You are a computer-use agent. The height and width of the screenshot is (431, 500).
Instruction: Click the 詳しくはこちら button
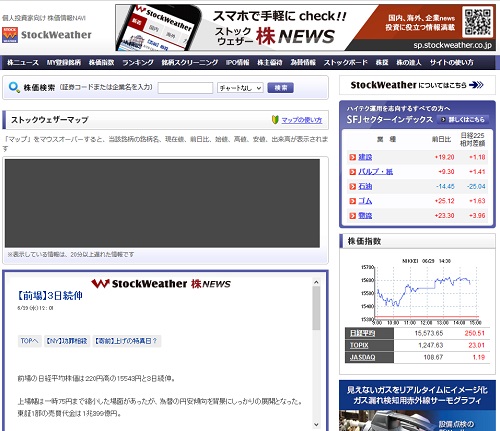point(463,119)
